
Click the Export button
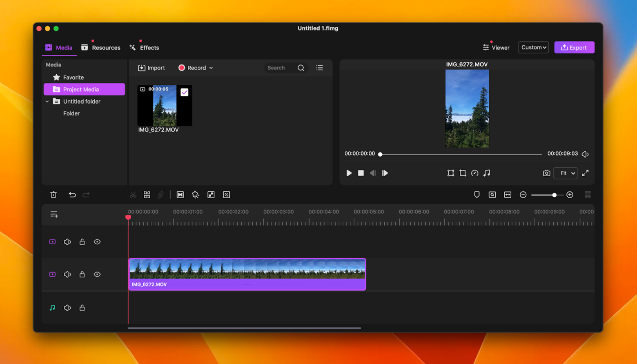pos(574,47)
